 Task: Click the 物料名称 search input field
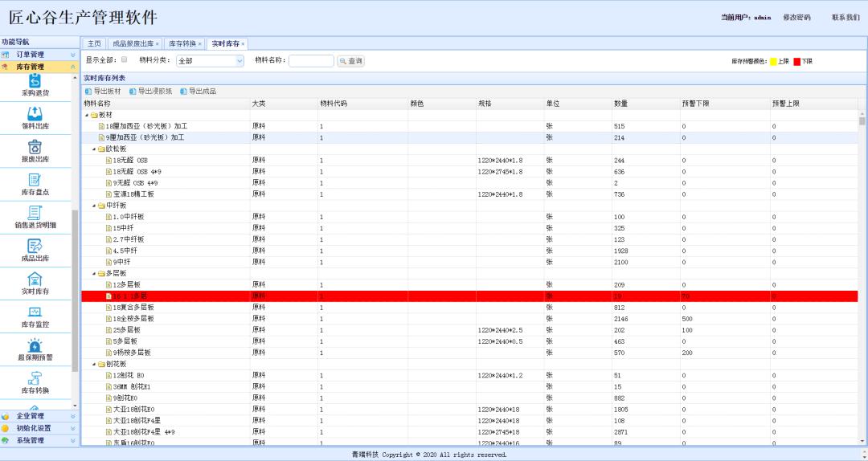click(311, 61)
